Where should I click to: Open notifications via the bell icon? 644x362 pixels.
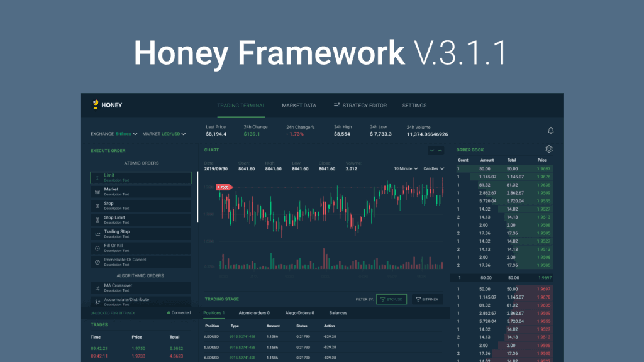(x=550, y=129)
